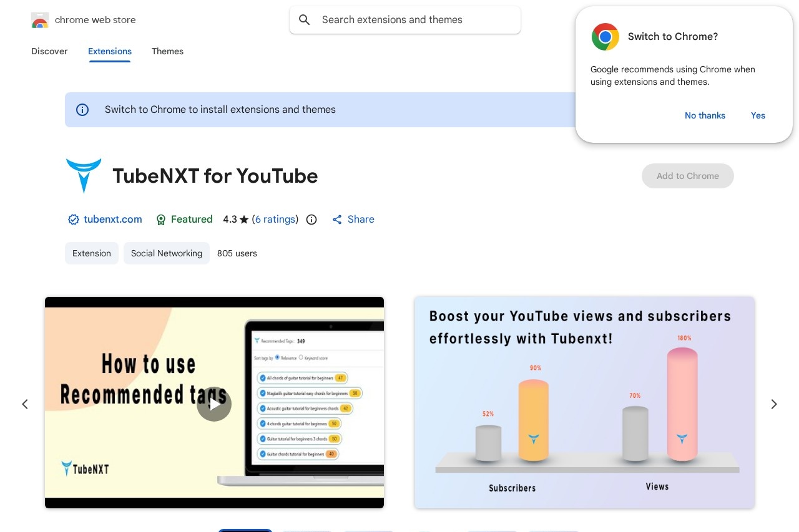The height and width of the screenshot is (532, 799).
Task: Open the Discover tab
Action: click(x=49, y=51)
